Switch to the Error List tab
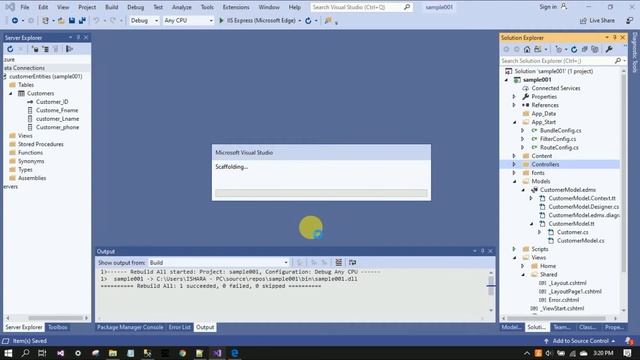640x360 pixels. pos(180,327)
